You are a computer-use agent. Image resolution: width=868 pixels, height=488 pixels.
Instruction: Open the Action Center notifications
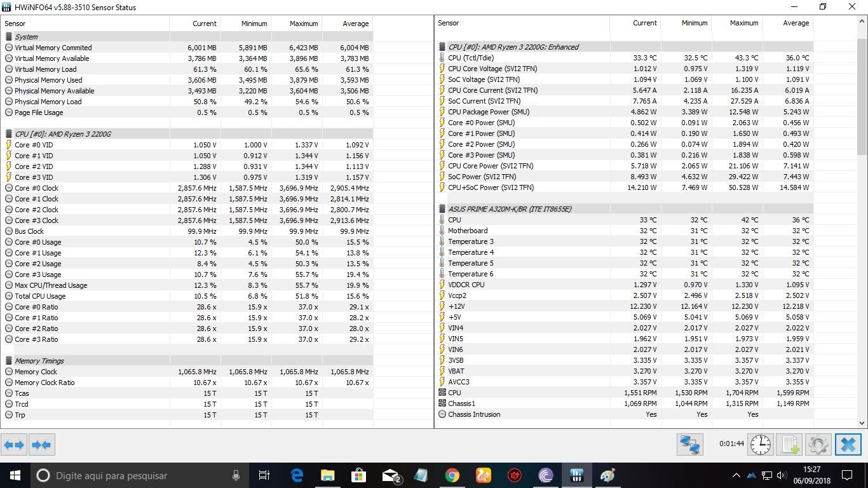847,475
